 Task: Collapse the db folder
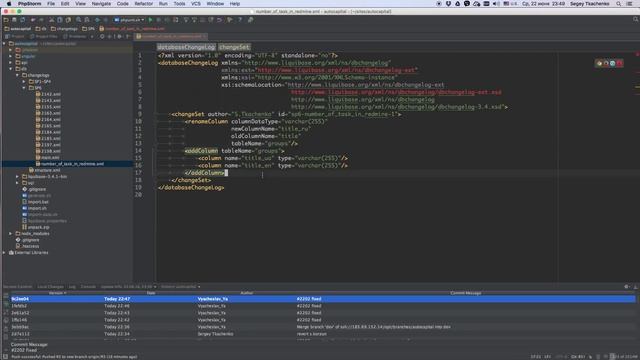11,69
